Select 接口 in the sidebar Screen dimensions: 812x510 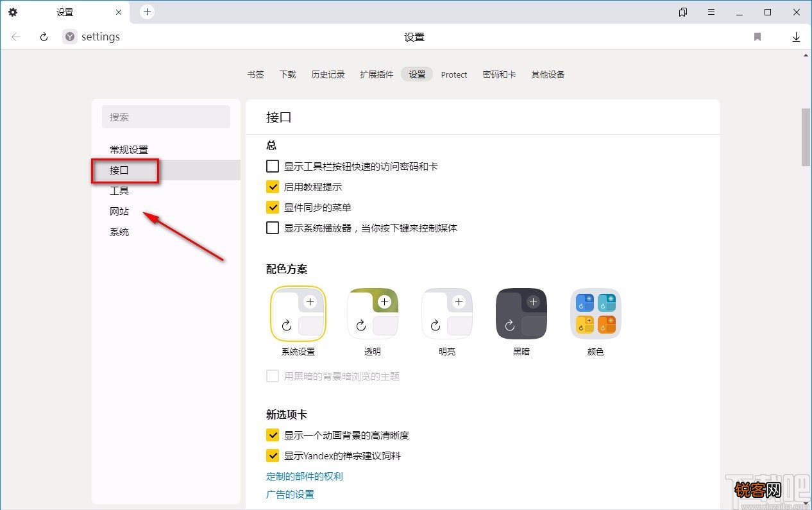pos(166,170)
